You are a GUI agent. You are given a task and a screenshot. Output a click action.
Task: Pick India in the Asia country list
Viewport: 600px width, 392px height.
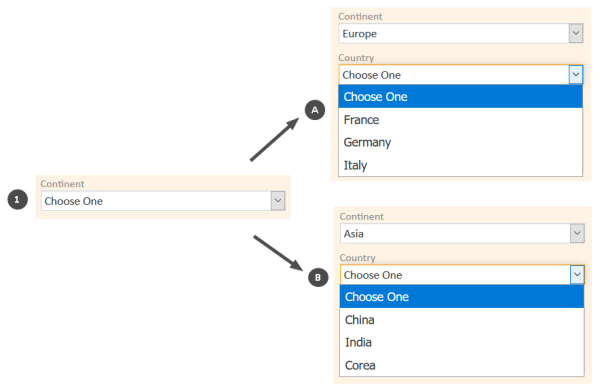point(462,342)
